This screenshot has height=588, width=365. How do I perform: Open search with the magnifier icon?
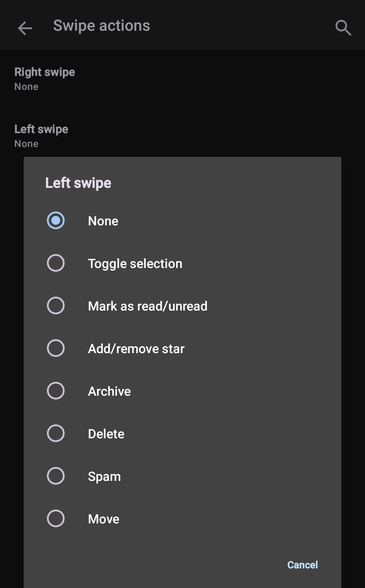[x=343, y=28]
